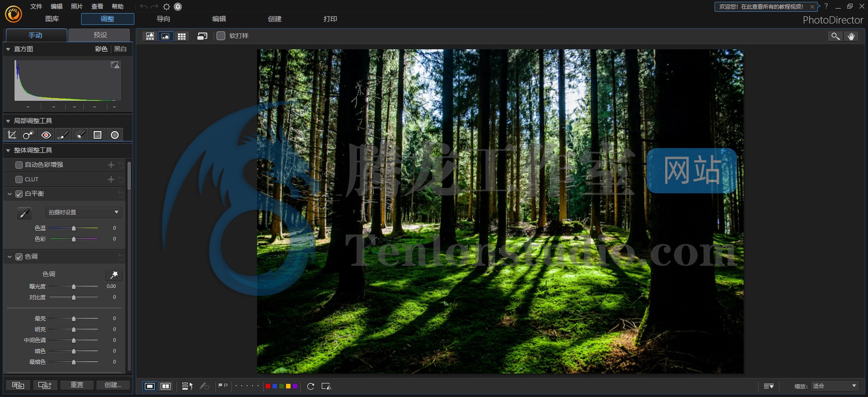Collapse the 直方图 section
This screenshot has width=868, height=397.
8,49
